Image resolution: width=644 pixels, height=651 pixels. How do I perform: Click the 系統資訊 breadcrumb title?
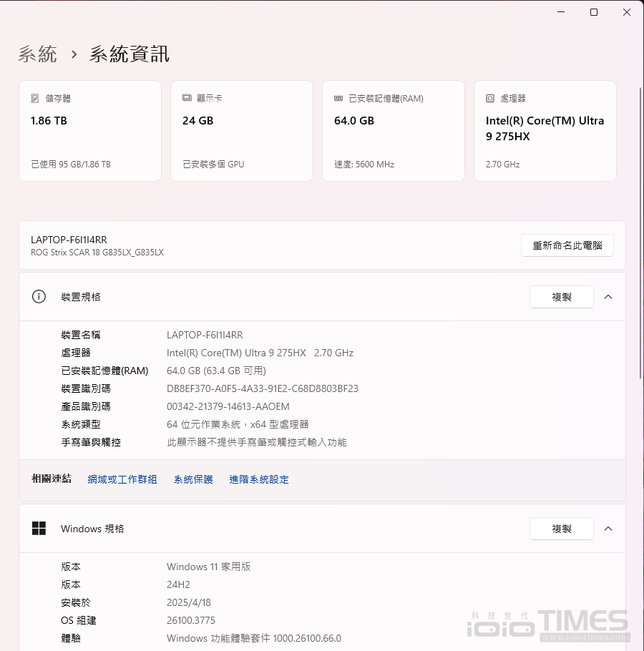tap(129, 54)
